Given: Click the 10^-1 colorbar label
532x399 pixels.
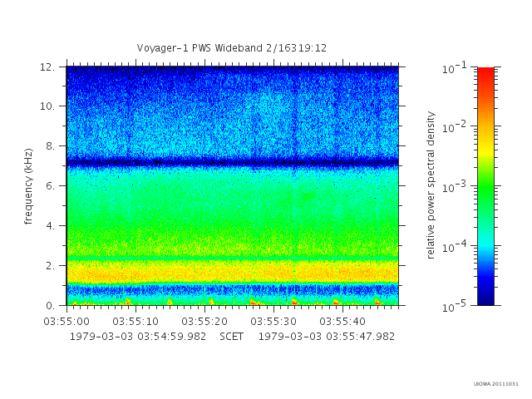Looking at the screenshot, I should [455, 68].
